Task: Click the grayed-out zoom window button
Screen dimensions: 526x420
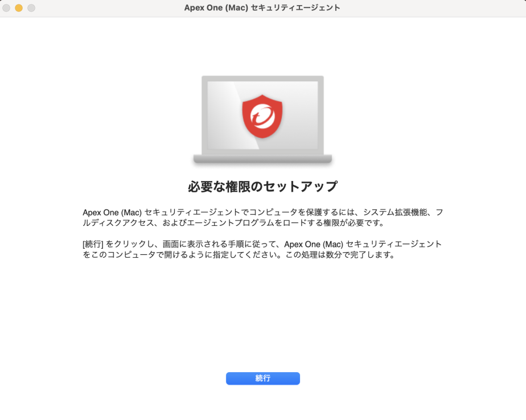Action: coord(31,8)
